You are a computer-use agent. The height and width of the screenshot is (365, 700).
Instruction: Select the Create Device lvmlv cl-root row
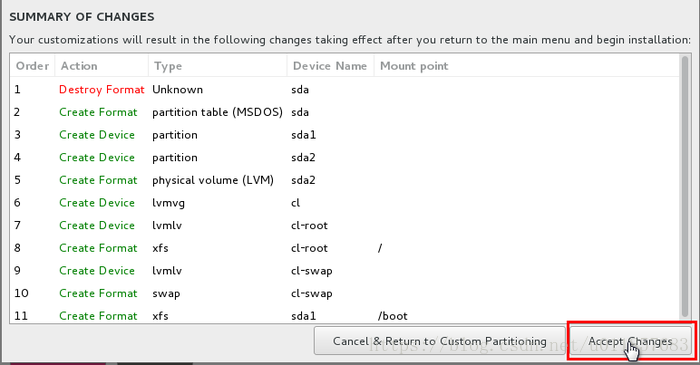pyautogui.click(x=345, y=225)
